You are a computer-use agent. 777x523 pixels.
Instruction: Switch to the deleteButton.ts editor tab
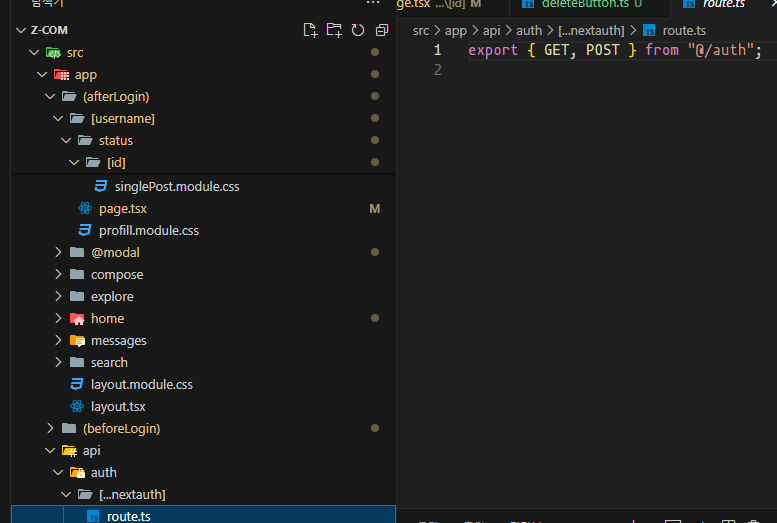590,4
